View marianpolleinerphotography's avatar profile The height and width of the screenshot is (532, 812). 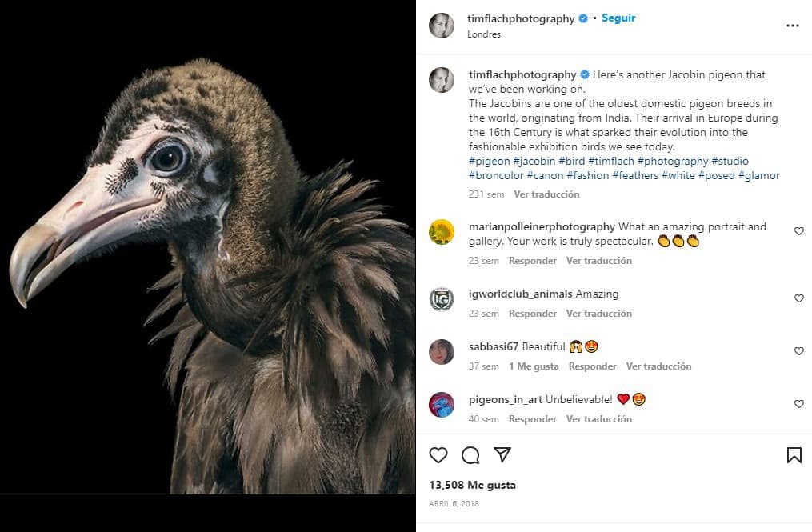pos(441,232)
